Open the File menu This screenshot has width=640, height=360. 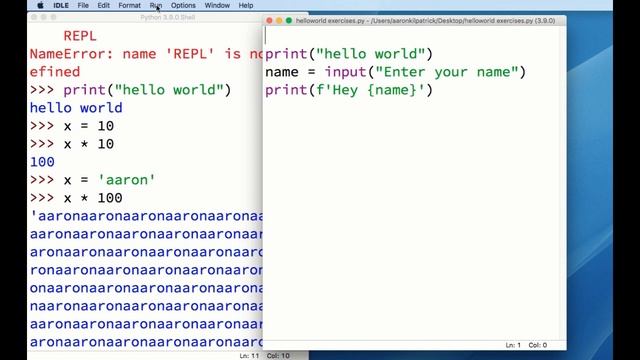(83, 5)
